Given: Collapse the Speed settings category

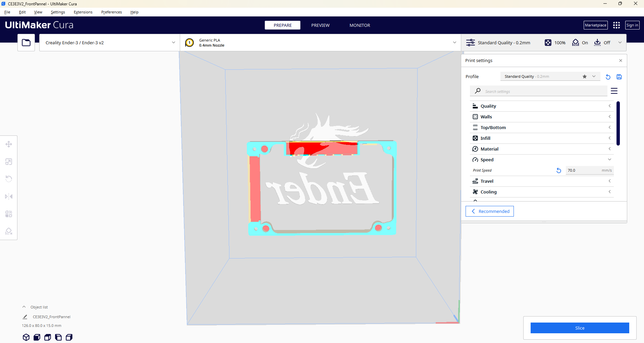Looking at the screenshot, I should 542,160.
